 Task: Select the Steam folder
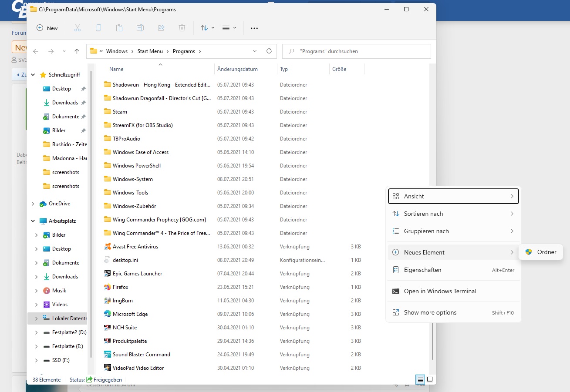120,112
